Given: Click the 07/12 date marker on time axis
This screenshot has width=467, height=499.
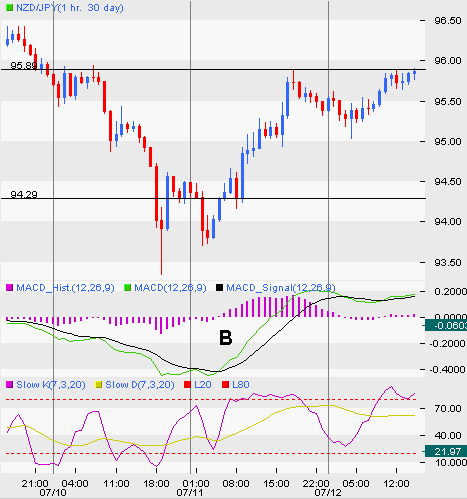Looking at the screenshot, I should pos(328,492).
